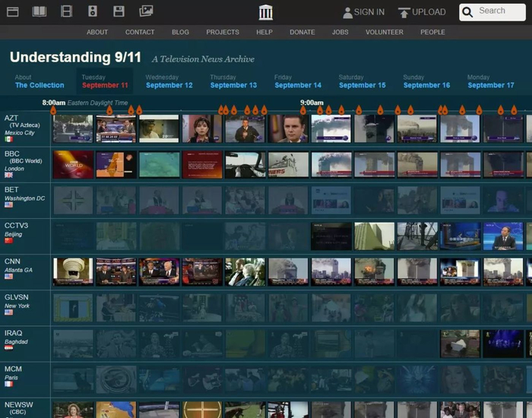532x418 pixels.
Task: Open the Software floppy disk icon
Action: pyautogui.click(x=119, y=11)
